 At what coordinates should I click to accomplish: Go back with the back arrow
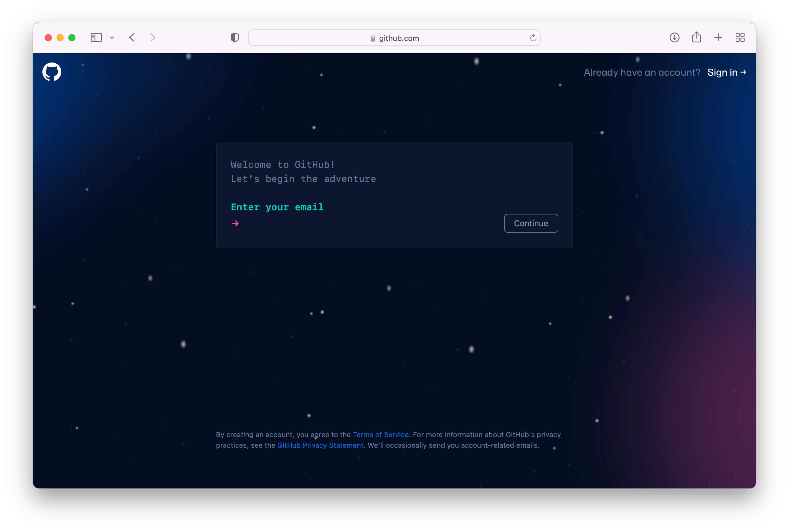click(132, 38)
